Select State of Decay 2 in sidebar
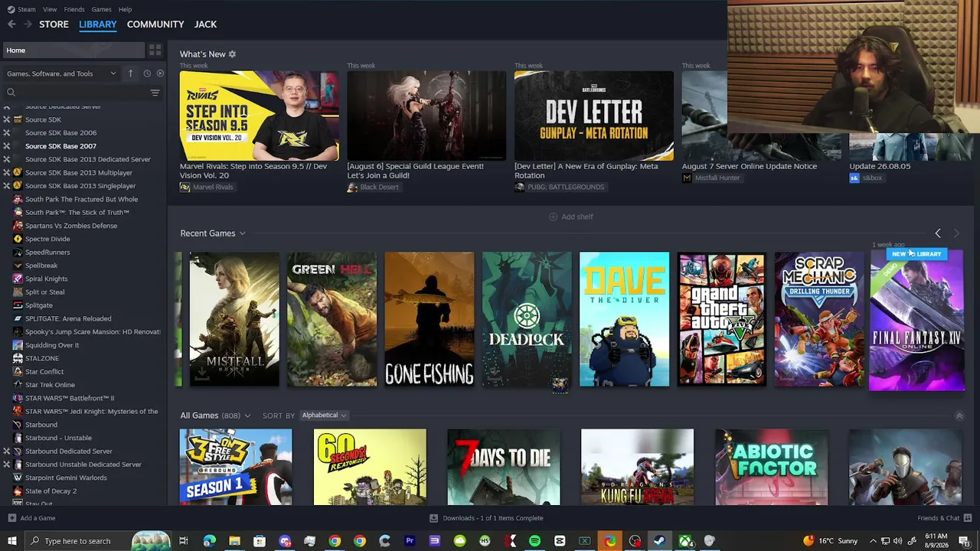This screenshot has height=551, width=980. 51,491
